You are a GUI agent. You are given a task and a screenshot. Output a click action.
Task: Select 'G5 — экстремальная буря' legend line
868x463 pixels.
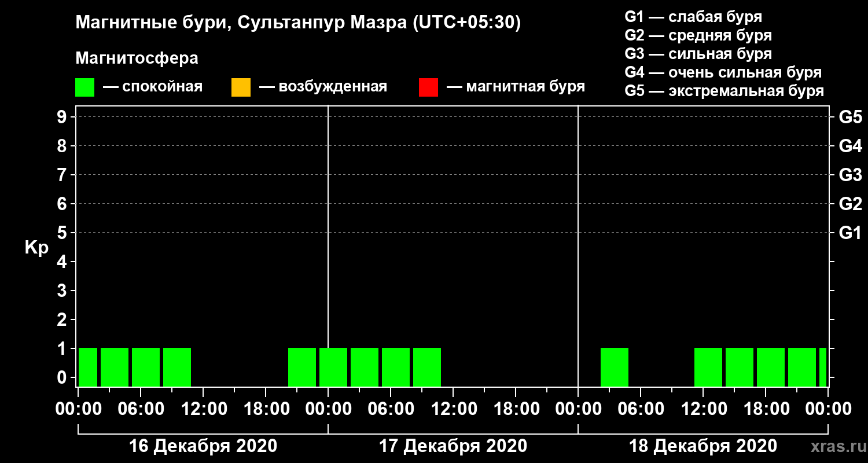[724, 91]
